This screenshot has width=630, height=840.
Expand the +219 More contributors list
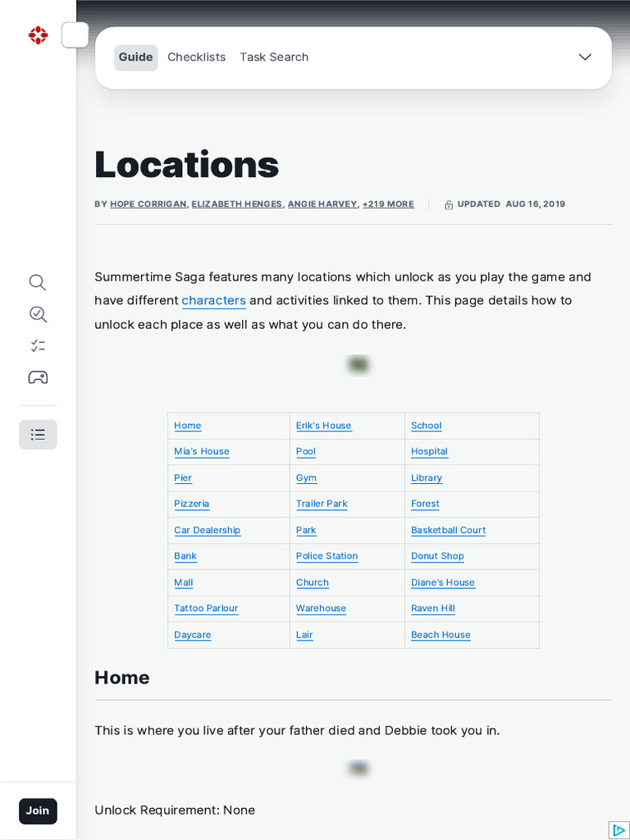[x=388, y=204]
